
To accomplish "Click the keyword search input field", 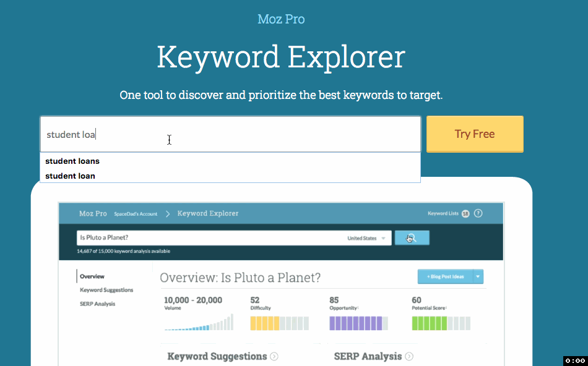I will (x=230, y=134).
